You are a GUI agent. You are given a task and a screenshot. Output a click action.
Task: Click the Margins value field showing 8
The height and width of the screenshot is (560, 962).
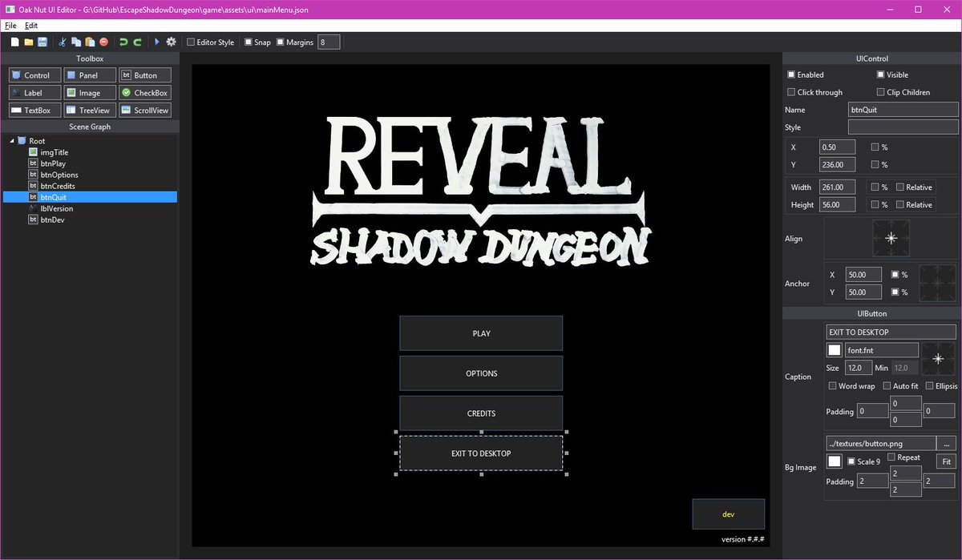click(x=329, y=42)
